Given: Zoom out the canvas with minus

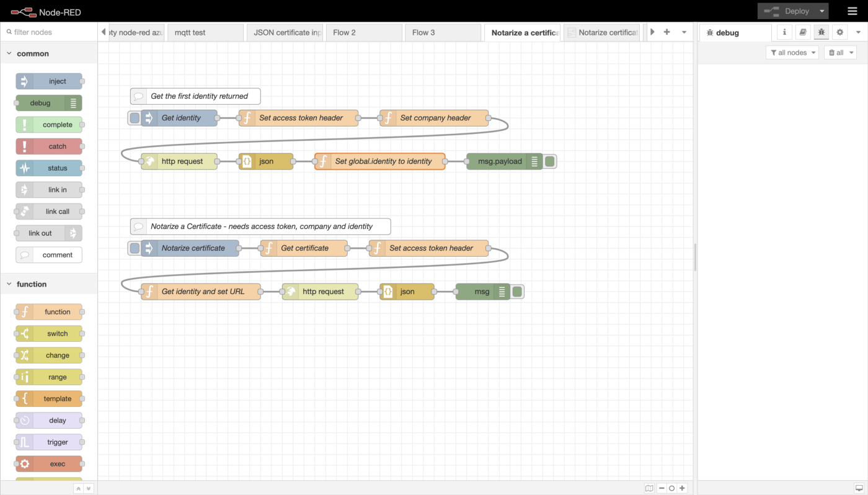Looking at the screenshot, I should pos(662,488).
